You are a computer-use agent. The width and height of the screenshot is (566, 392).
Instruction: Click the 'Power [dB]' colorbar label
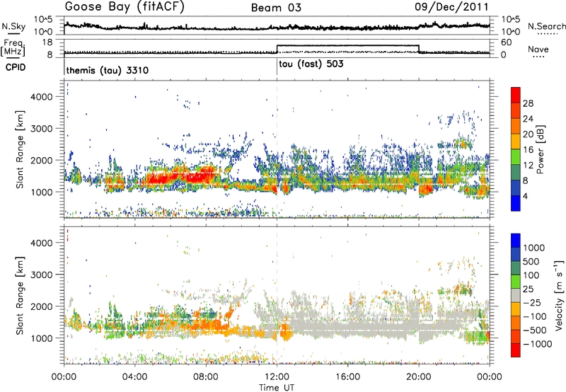[540, 149]
